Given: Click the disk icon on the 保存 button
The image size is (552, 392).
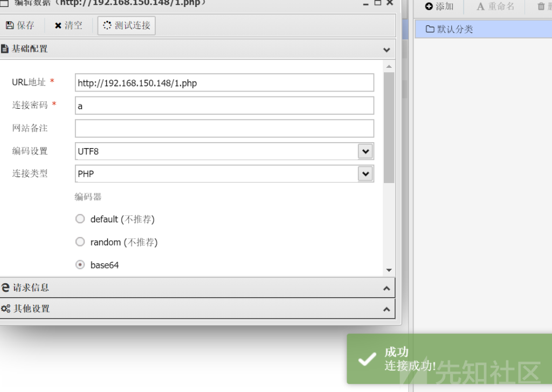Looking at the screenshot, I should [11, 25].
